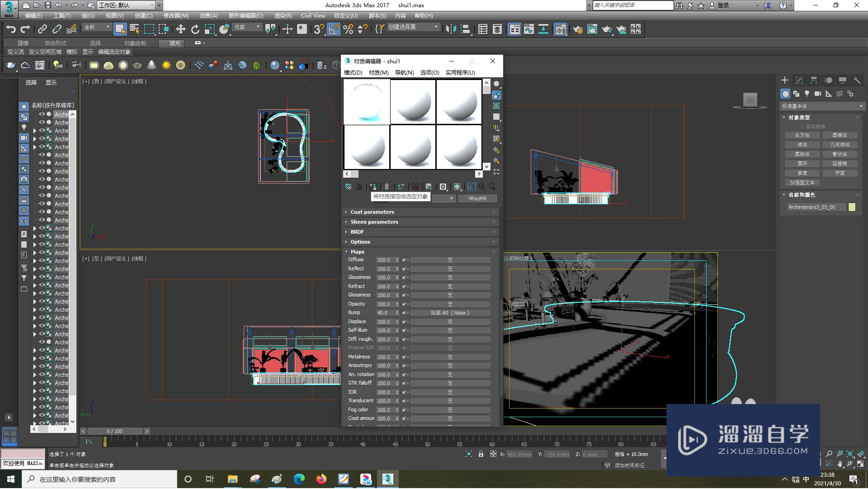This screenshot has height=489, width=868.
Task: Open the 实用程序(U) menu in Material Editor
Action: click(x=460, y=73)
